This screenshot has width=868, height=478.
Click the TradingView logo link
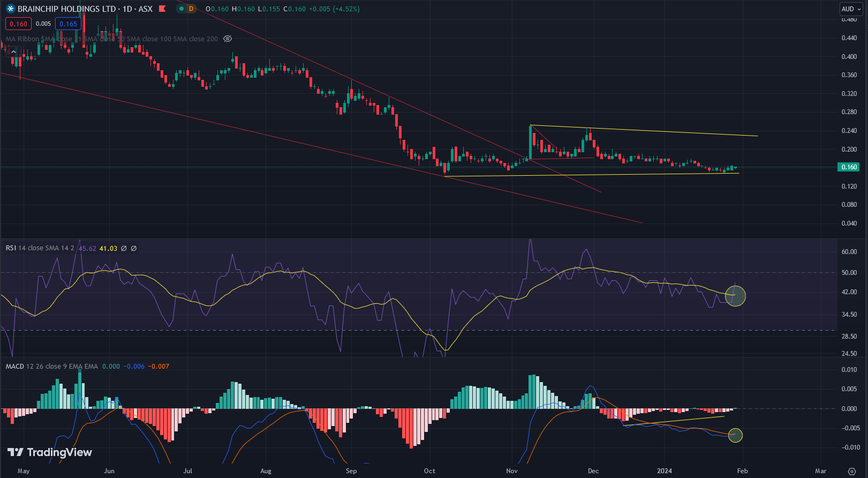[x=50, y=452]
